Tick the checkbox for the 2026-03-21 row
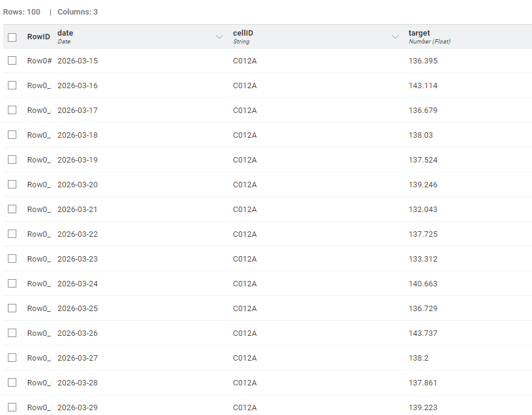 click(12, 209)
